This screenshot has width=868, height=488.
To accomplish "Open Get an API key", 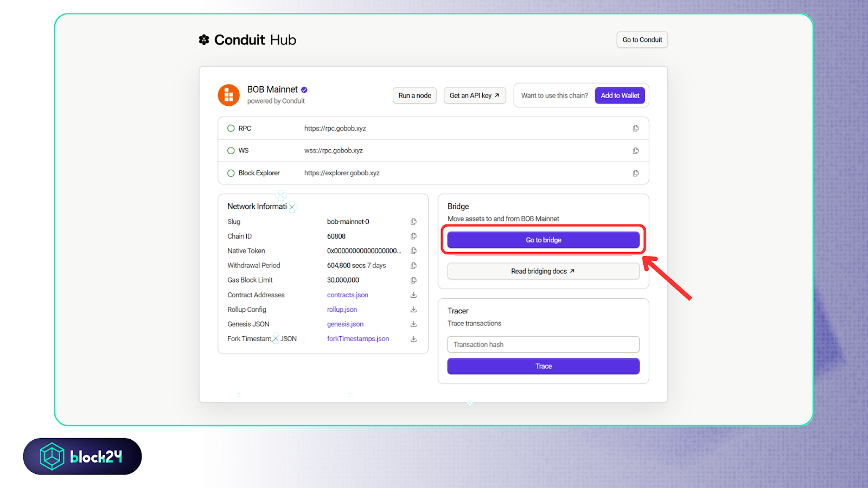I will point(475,95).
